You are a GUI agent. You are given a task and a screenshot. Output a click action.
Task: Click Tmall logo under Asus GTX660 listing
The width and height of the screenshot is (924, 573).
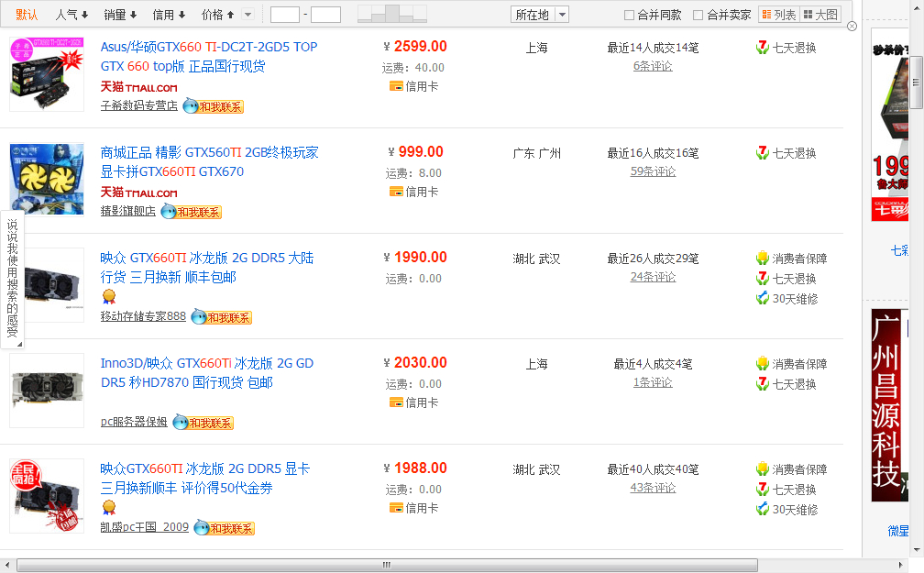tap(138, 87)
